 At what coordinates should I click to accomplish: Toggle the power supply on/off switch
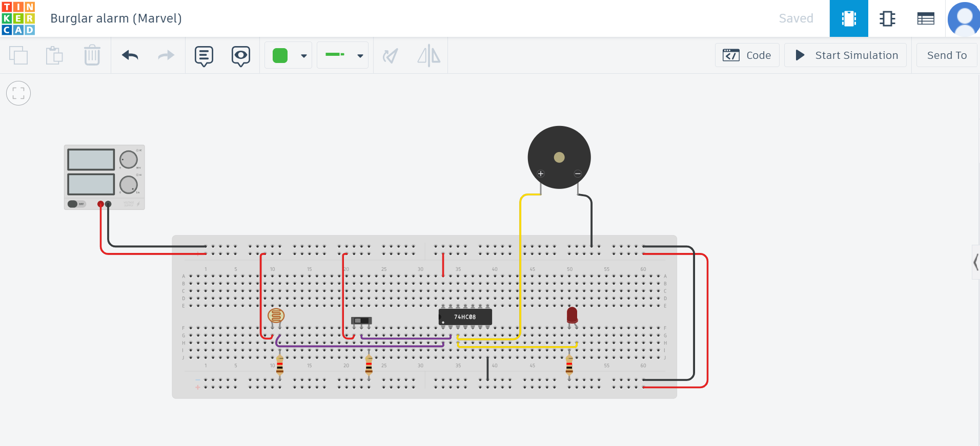tap(76, 204)
